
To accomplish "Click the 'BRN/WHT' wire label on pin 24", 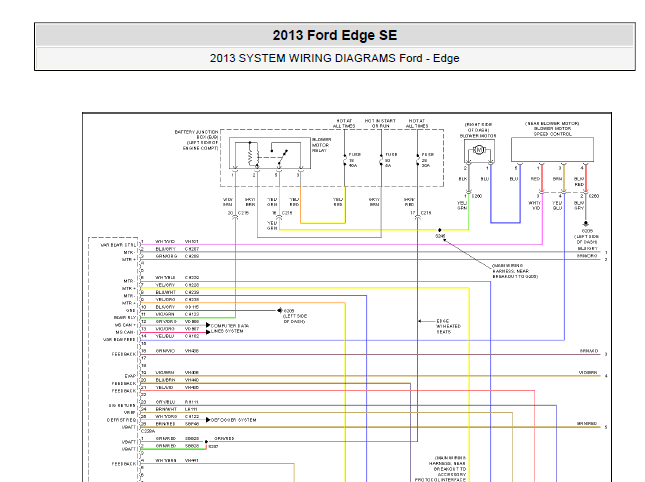I will 166,409.
